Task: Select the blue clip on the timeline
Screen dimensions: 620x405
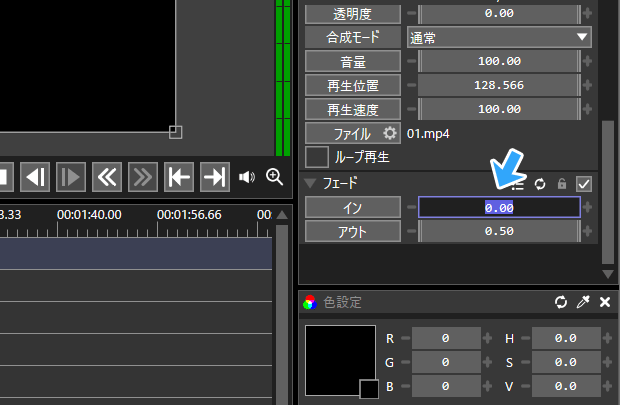Action: 136,254
